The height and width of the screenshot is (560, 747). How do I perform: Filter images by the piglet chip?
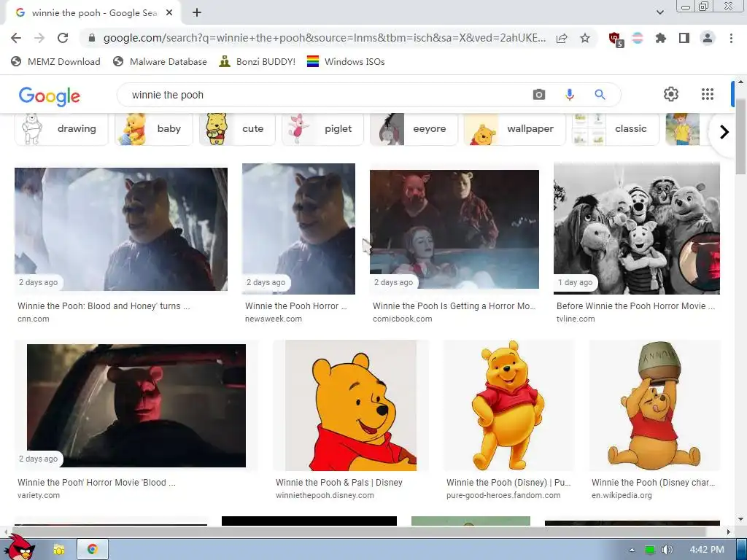[322, 129]
